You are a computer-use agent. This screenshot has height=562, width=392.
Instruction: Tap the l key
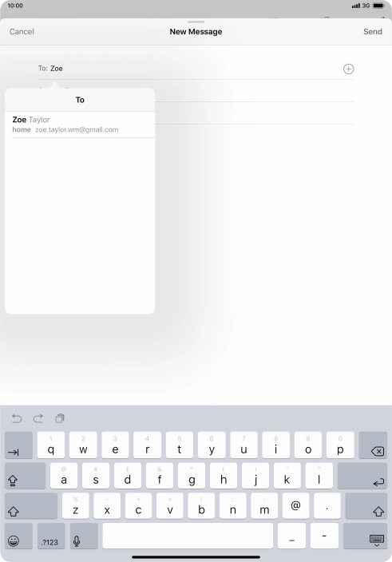click(319, 476)
